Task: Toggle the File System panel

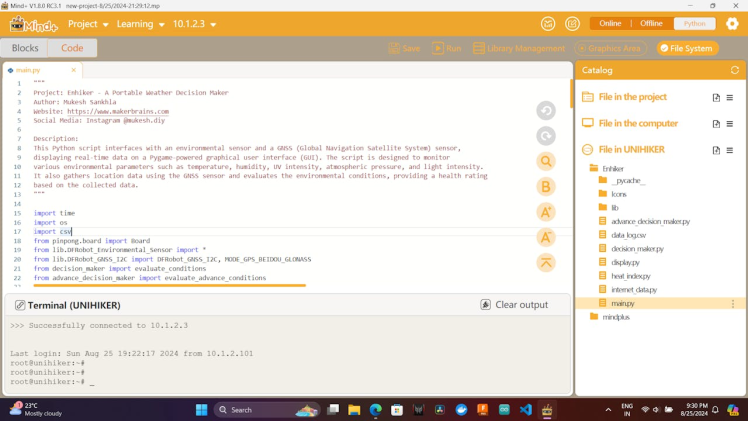Action: tap(687, 48)
